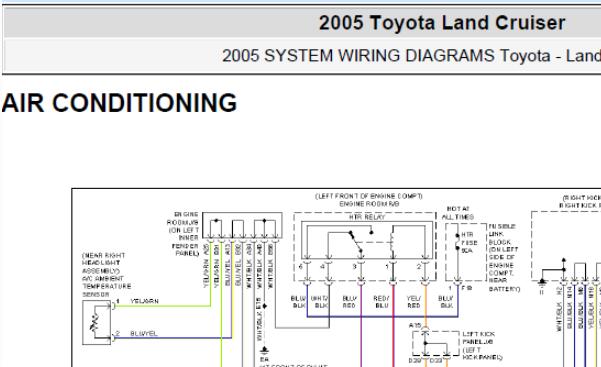
Task: Click the 'WHT/BLK' wire label under relay pin 4
Action: click(319, 302)
